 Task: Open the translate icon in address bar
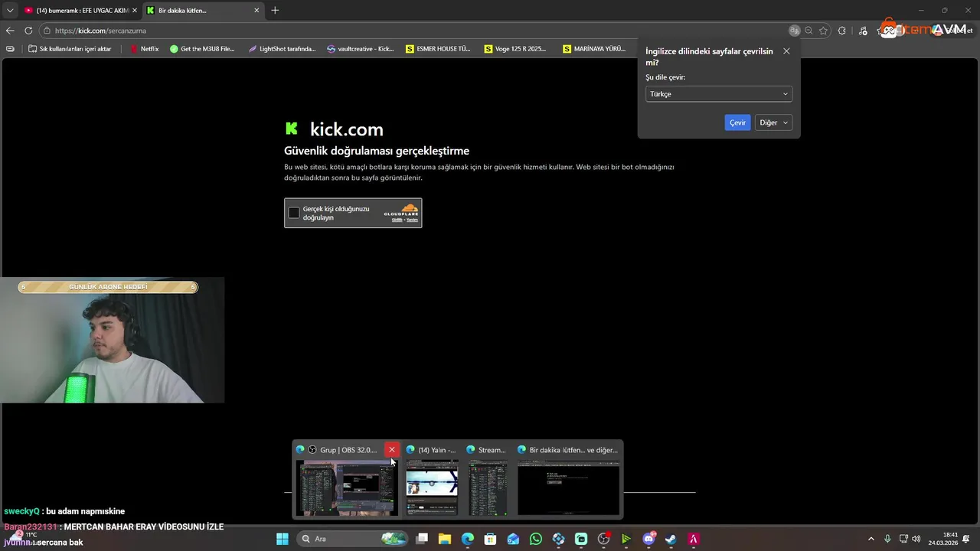tap(795, 31)
